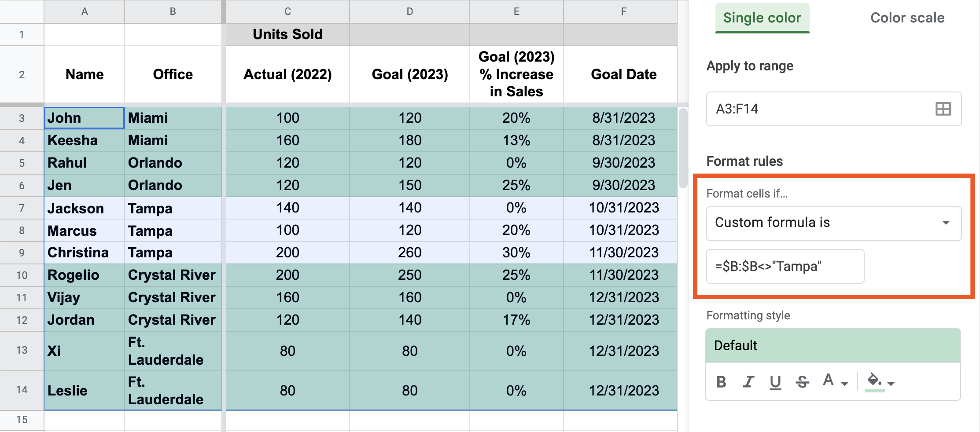Select the Default formatting style preview

coord(833,346)
